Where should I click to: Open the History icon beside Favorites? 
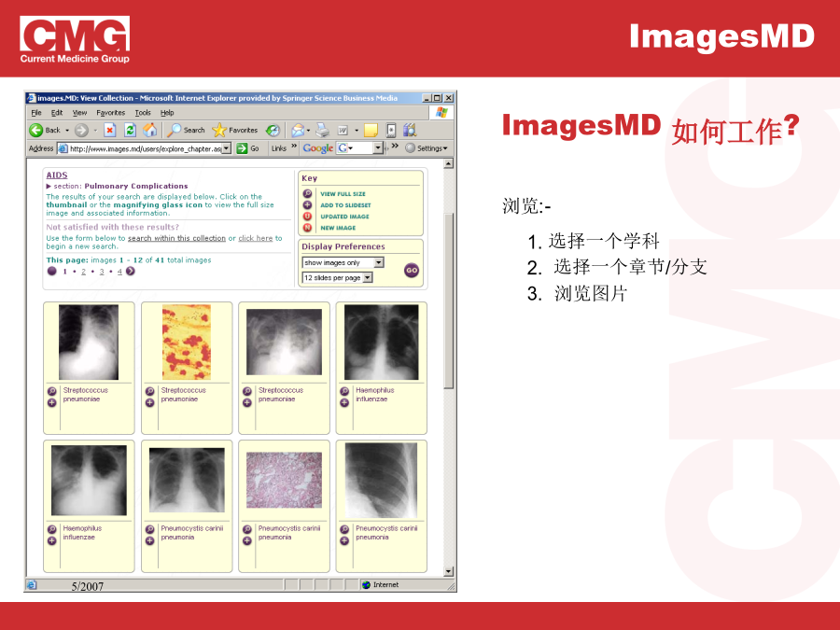point(273,130)
